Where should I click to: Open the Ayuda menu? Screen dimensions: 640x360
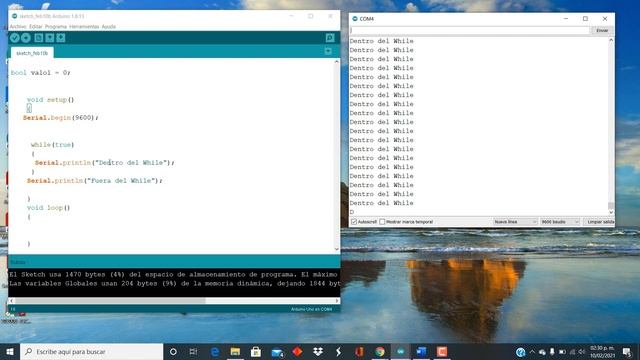(109, 27)
